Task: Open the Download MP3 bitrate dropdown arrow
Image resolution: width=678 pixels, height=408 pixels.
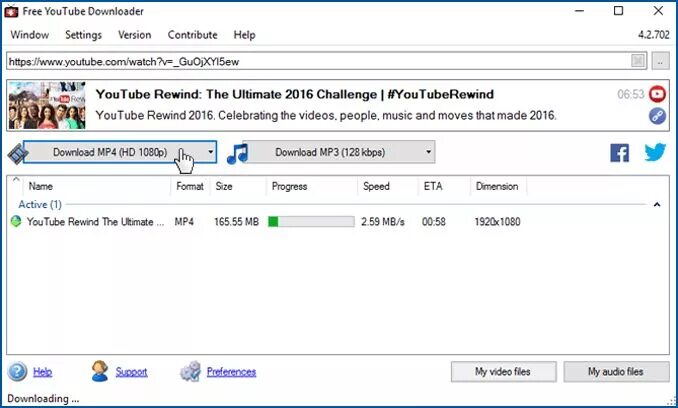Action: (x=428, y=152)
